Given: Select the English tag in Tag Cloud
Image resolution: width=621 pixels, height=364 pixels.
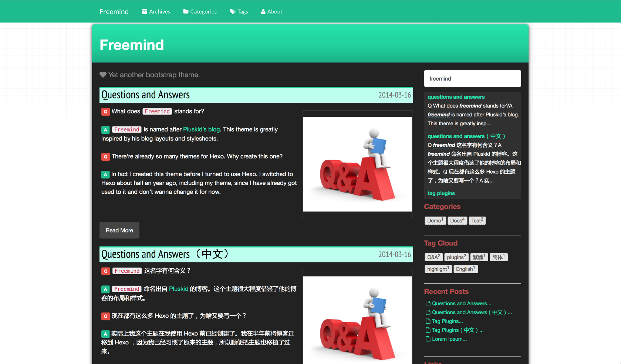Looking at the screenshot, I should 466,269.
